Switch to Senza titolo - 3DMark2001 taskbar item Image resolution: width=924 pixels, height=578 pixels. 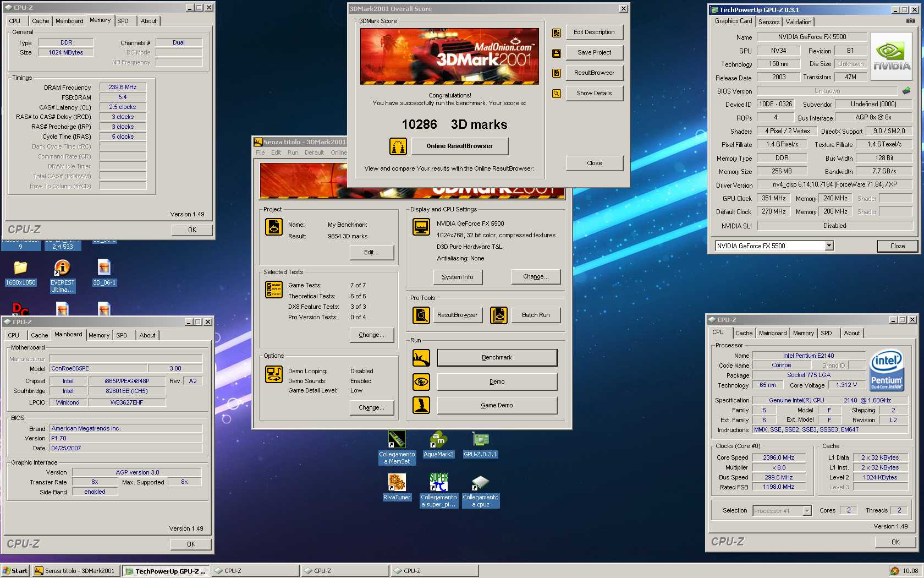[x=76, y=571]
